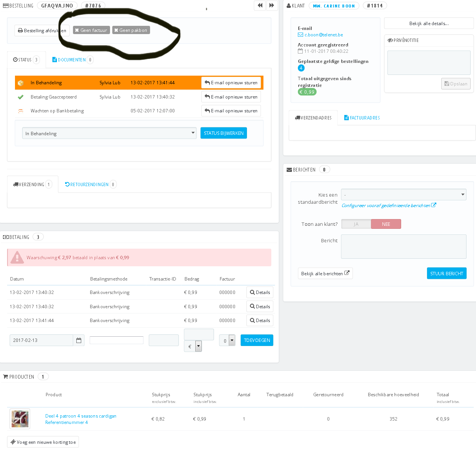The width and height of the screenshot is (476, 452).
Task: Open the invoice number dropdown showing 0
Action: tap(227, 340)
